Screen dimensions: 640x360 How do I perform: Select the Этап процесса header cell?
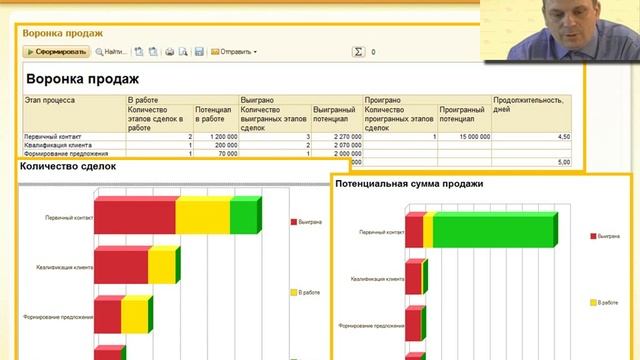(x=74, y=114)
